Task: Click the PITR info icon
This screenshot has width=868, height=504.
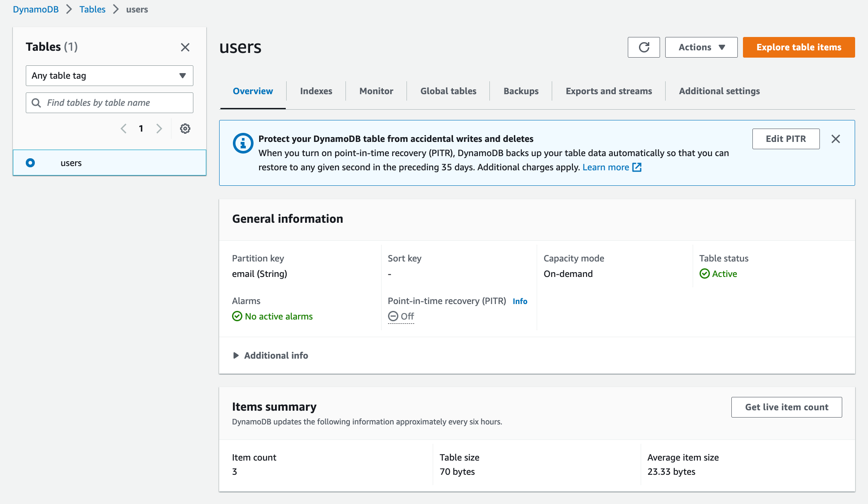Action: coord(519,301)
